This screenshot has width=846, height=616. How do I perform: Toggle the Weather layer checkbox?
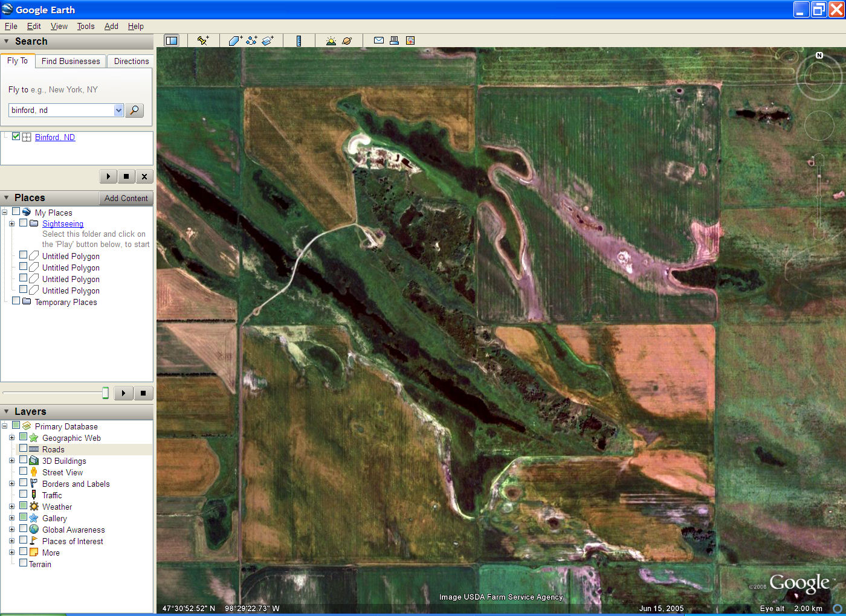coord(23,506)
